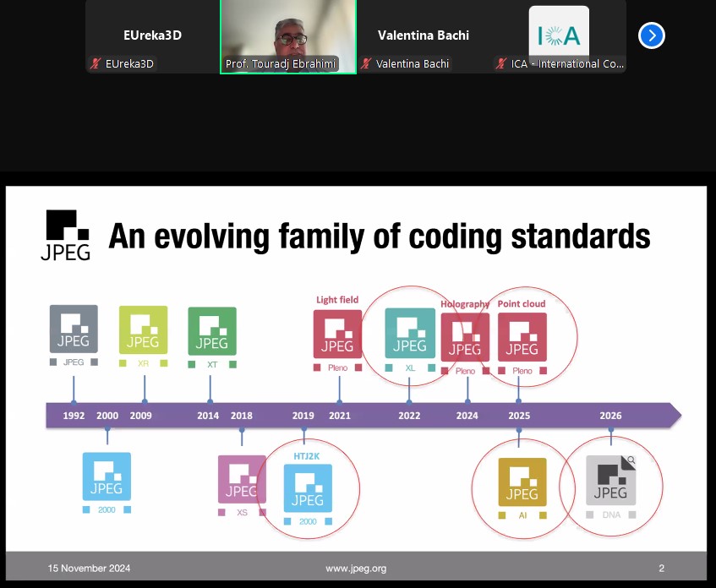The height and width of the screenshot is (588, 716).
Task: Select the Valentina Bachi participant tile
Action: click(x=424, y=36)
